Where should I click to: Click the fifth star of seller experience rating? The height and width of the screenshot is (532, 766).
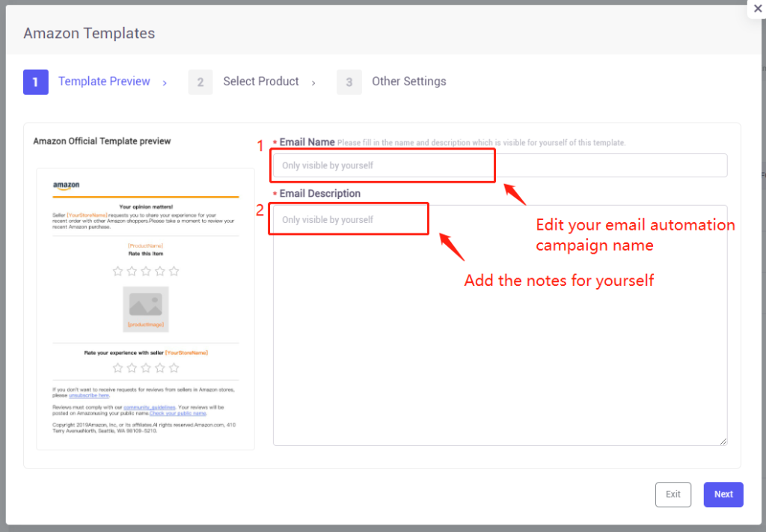174,368
